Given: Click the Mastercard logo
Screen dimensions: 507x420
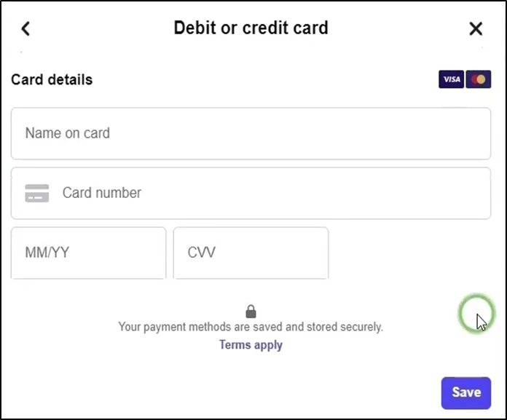Looking at the screenshot, I should click(x=479, y=79).
